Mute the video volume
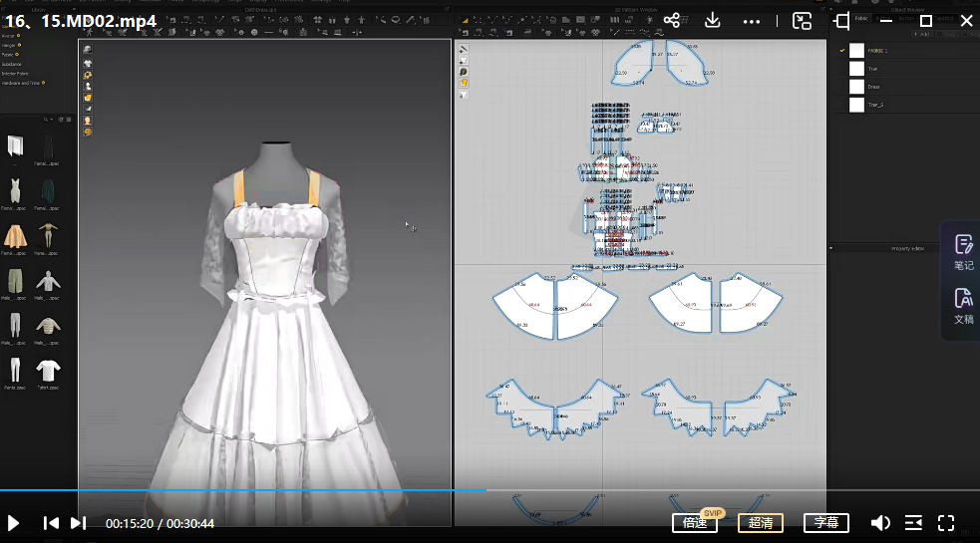The image size is (980, 543). 880,523
